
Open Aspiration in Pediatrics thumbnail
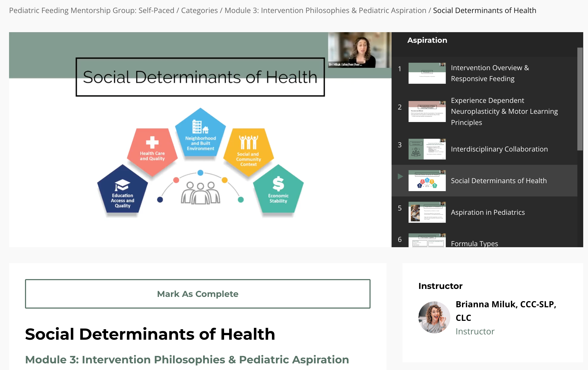coord(427,212)
